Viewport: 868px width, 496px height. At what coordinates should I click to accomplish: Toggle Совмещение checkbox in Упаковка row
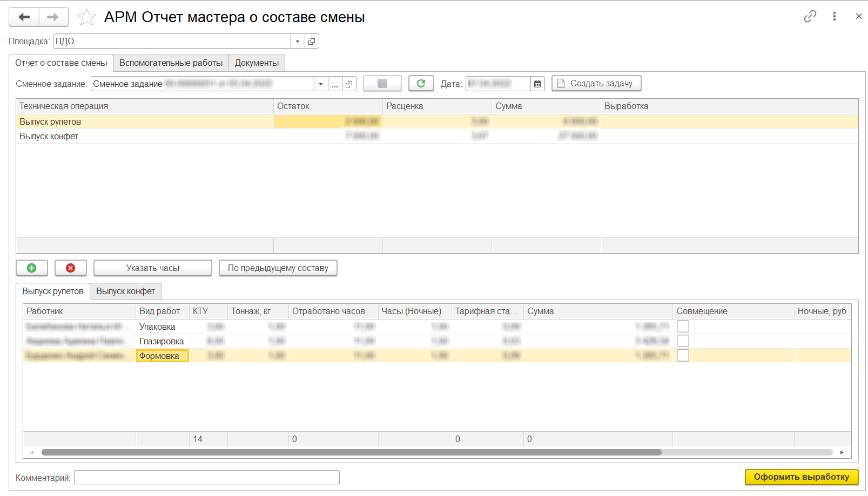(x=683, y=327)
